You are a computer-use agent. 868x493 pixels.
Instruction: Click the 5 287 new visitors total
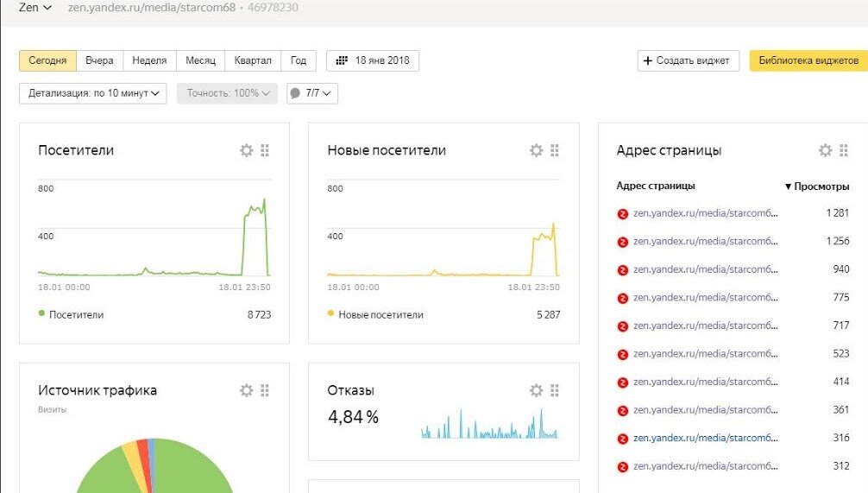pos(548,314)
